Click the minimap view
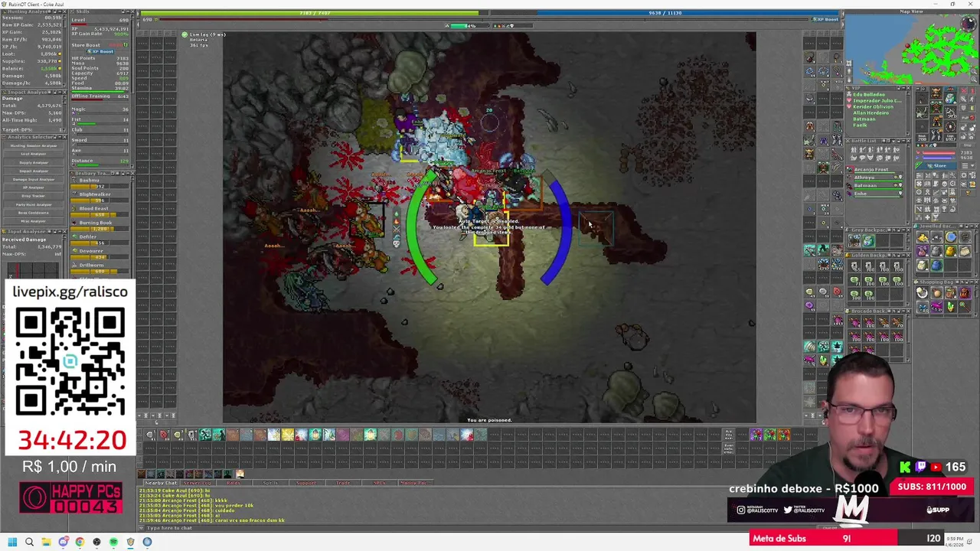The image size is (980, 551). tap(913, 48)
